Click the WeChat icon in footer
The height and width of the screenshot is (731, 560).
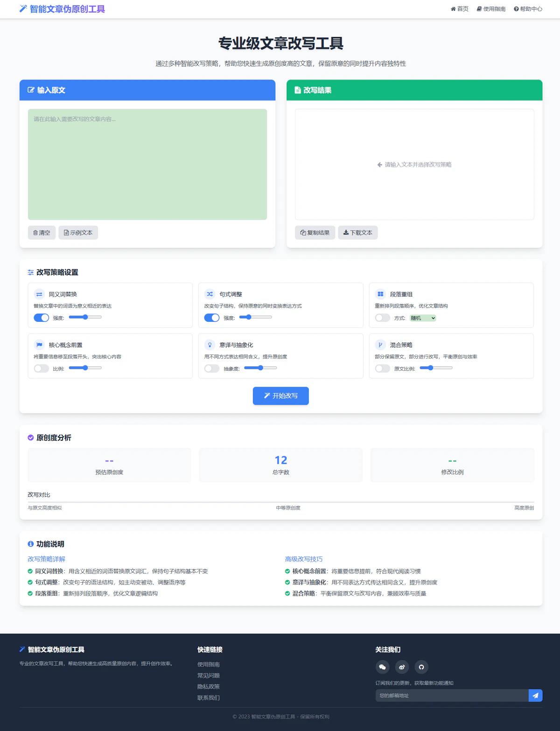[x=382, y=667]
